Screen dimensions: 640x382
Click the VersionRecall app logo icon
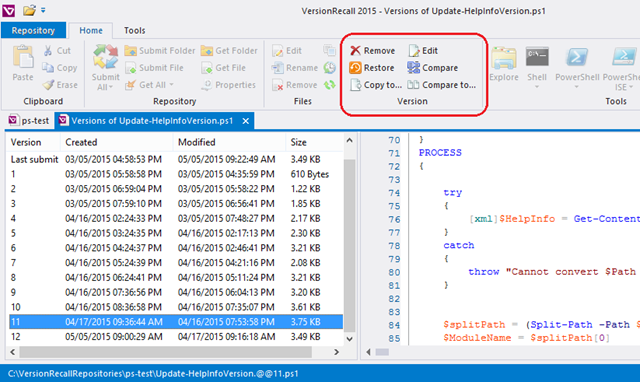tap(9, 10)
